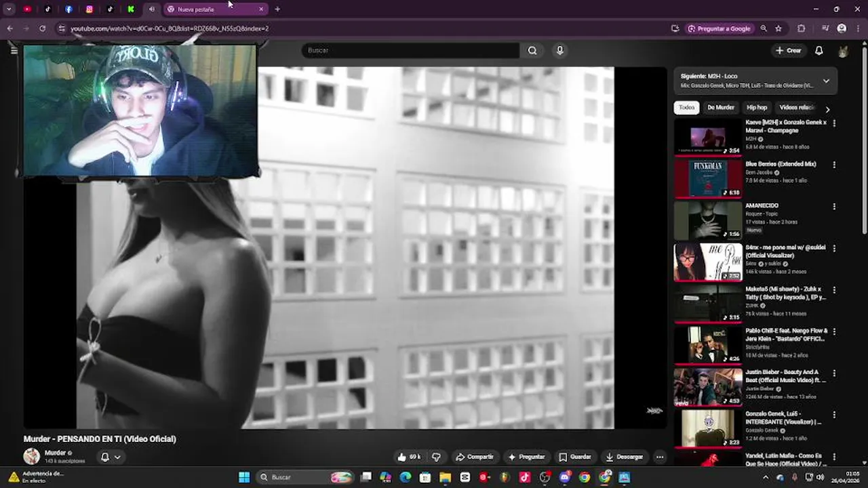Open Discord from the taskbar
This screenshot has width=868, height=488.
565,477
